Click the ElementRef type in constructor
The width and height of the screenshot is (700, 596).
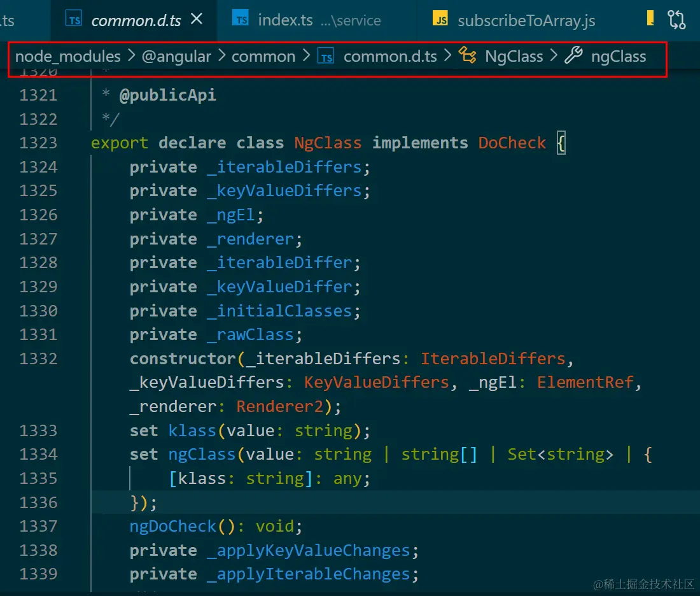tap(585, 383)
